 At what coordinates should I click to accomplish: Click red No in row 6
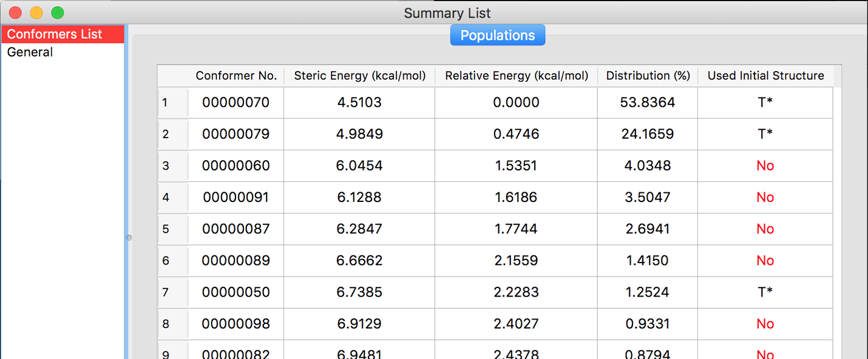765,261
